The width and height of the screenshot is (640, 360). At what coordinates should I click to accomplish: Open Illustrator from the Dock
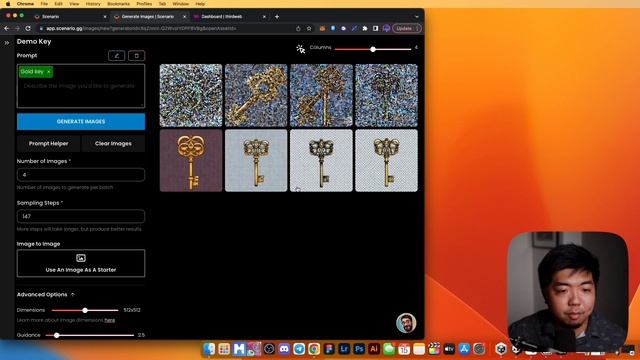coord(374,349)
